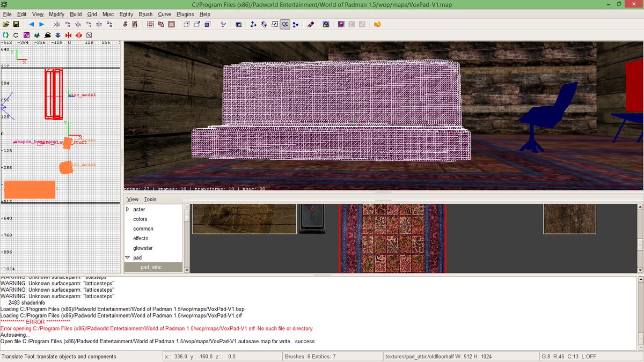The image size is (644, 362).
Task: Toggle Texture Lock padlock icon
Action: click(x=326, y=24)
